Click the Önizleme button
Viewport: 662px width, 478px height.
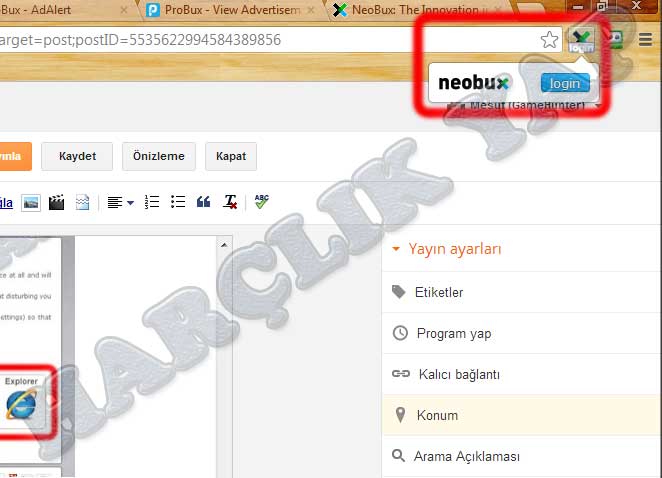(x=159, y=156)
